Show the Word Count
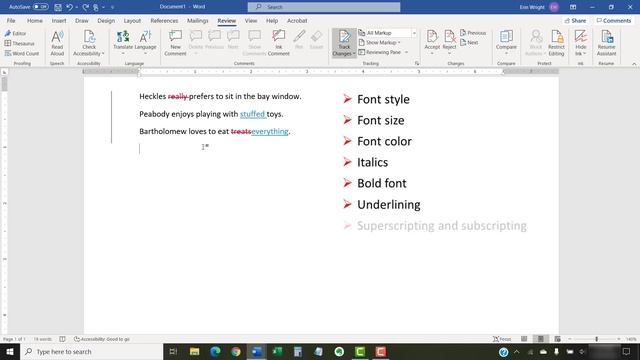 pos(22,53)
